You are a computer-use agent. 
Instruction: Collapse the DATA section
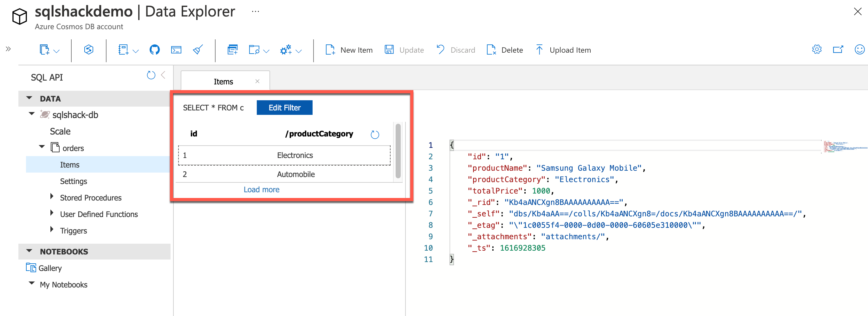(x=29, y=98)
